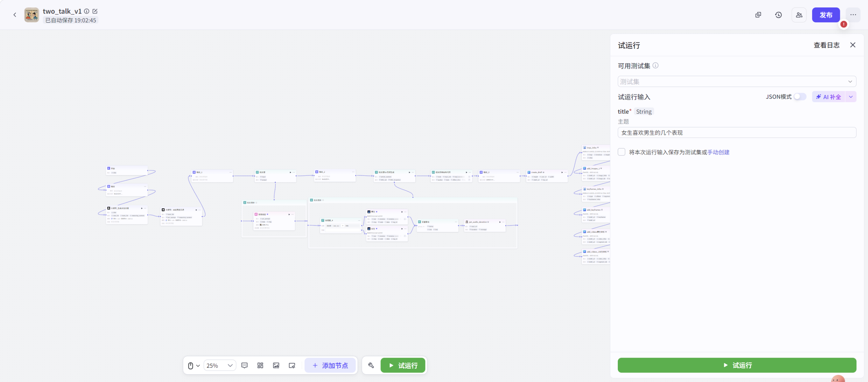Click the image upload icon in the bottom toolbar

276,365
